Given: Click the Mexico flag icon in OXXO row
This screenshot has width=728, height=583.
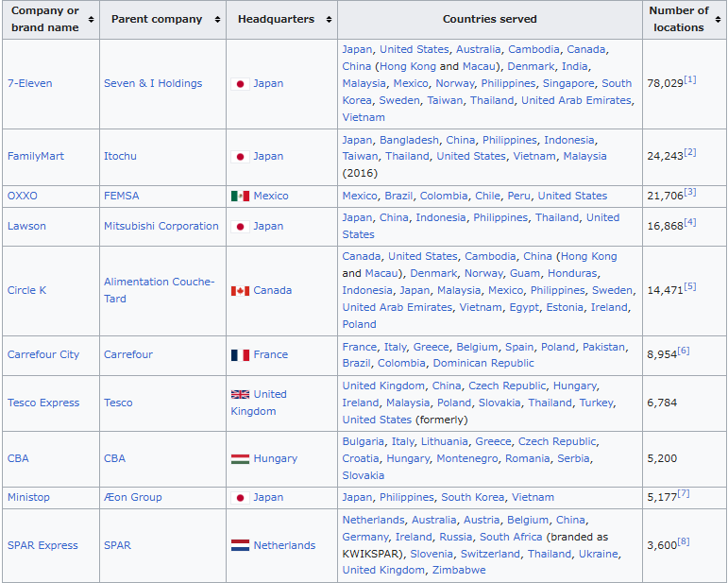Looking at the screenshot, I should (x=240, y=196).
